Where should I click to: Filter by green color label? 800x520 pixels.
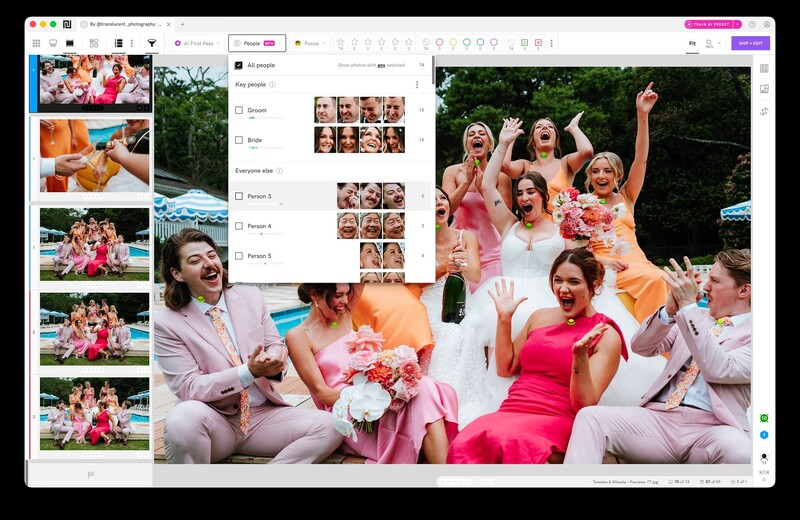(x=467, y=42)
